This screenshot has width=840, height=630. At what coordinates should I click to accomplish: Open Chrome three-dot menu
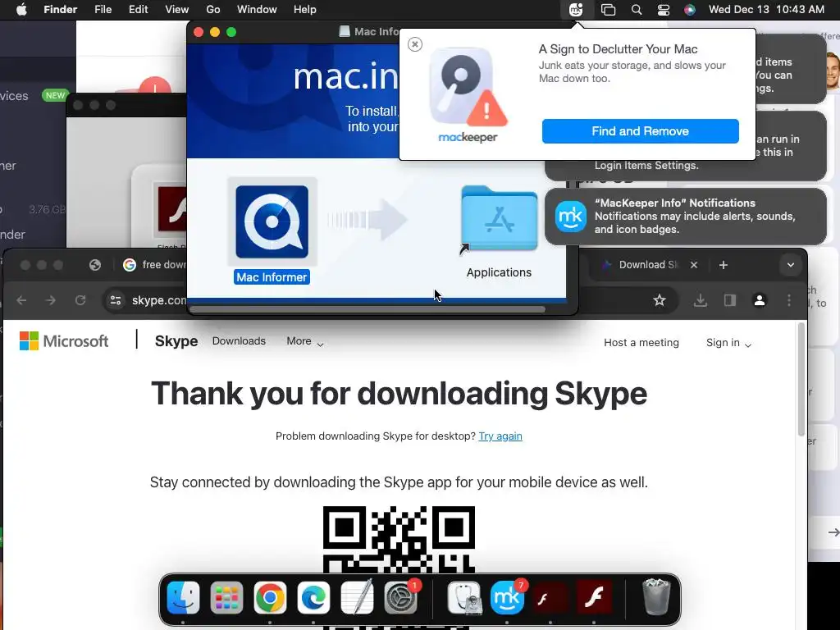[788, 300]
